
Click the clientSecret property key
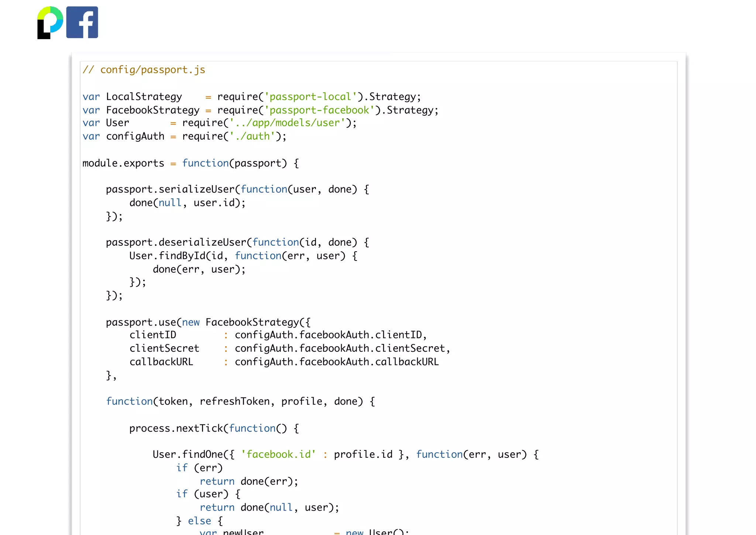(x=164, y=348)
